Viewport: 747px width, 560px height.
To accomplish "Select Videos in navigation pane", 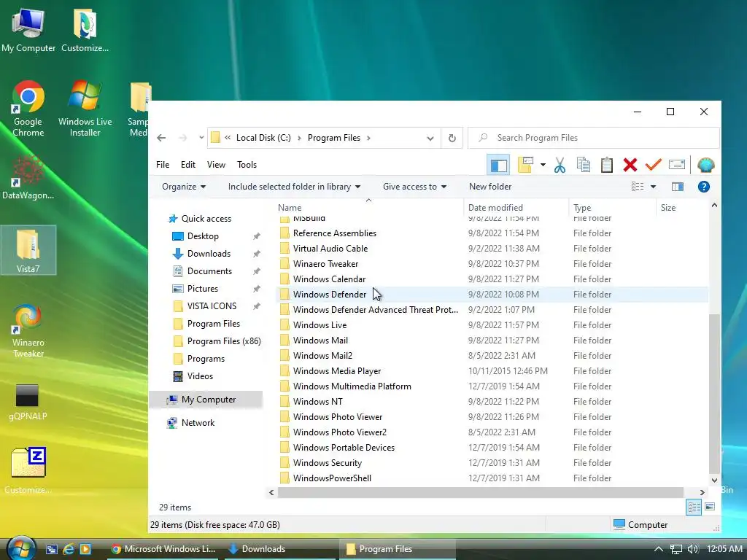I will point(200,376).
